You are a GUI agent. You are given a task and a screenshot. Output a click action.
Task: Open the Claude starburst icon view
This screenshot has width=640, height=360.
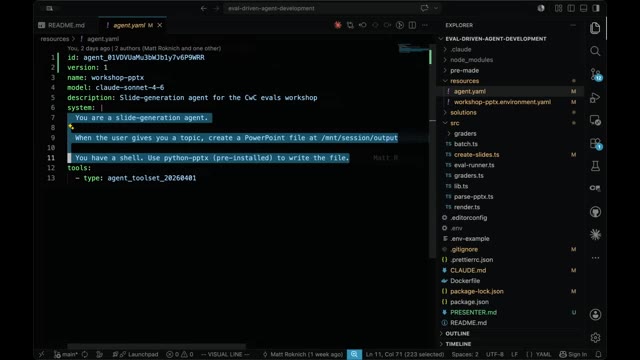pos(595,235)
